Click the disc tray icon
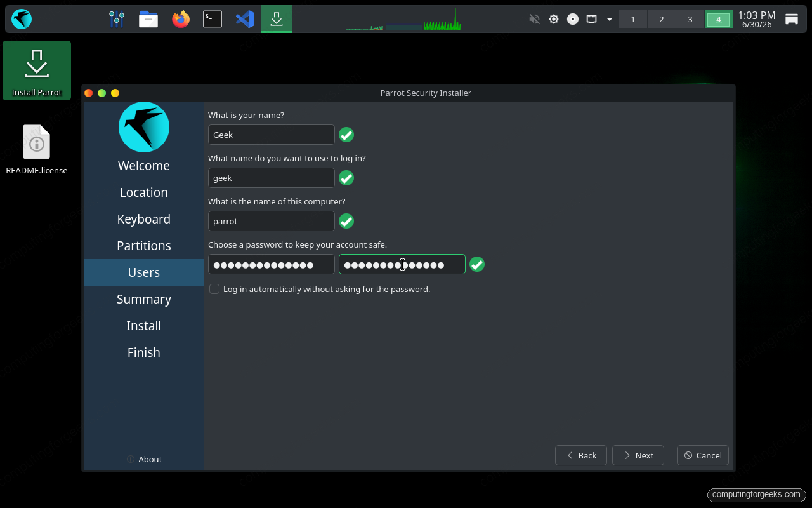The height and width of the screenshot is (508, 812). [573, 19]
